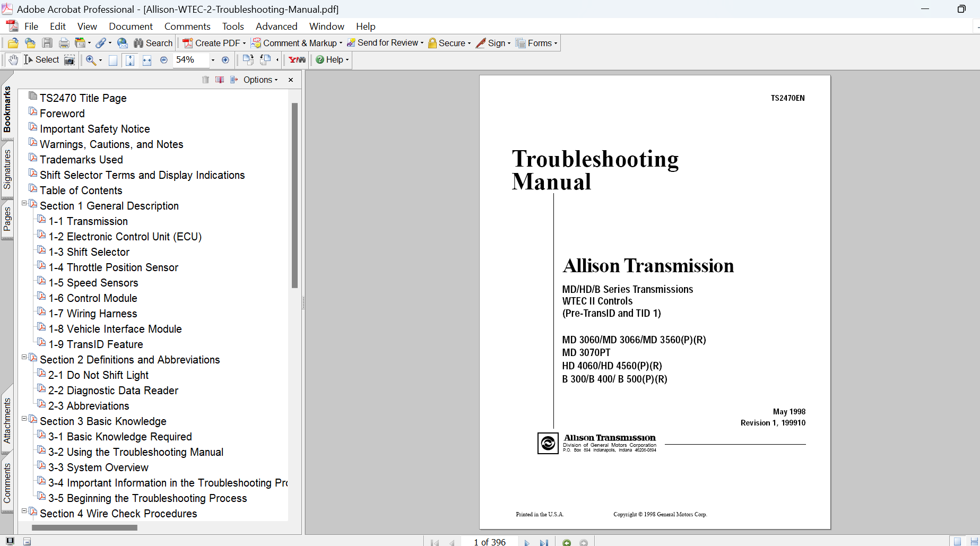Close the bookmarks panel

click(x=291, y=80)
